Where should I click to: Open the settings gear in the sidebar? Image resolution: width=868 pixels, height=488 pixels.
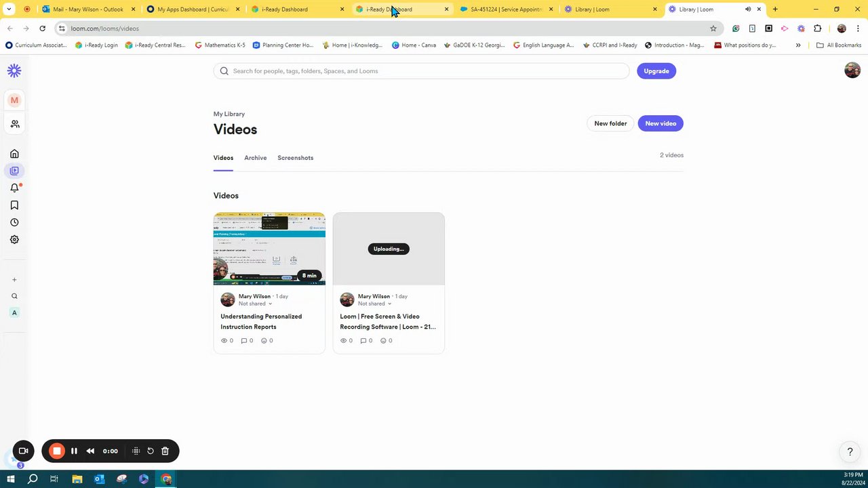click(x=14, y=239)
